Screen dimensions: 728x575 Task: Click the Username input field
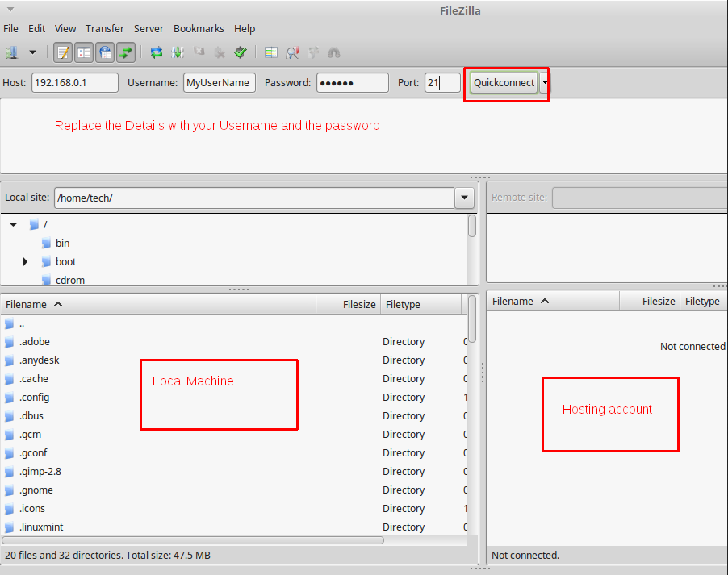click(x=220, y=82)
